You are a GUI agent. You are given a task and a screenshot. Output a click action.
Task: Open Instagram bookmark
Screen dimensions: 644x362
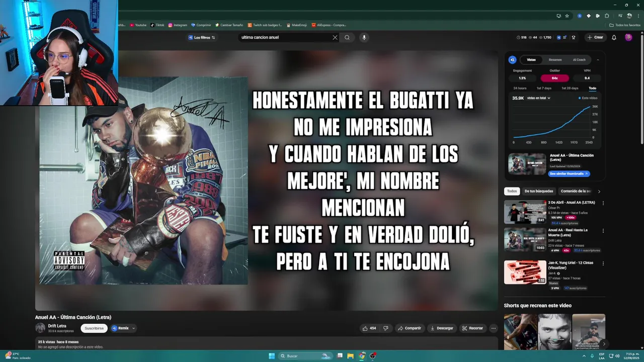pos(178,25)
